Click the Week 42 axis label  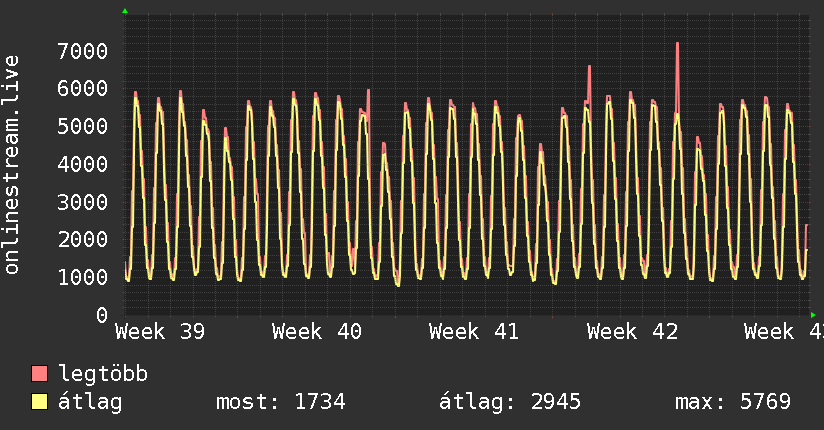(x=632, y=332)
